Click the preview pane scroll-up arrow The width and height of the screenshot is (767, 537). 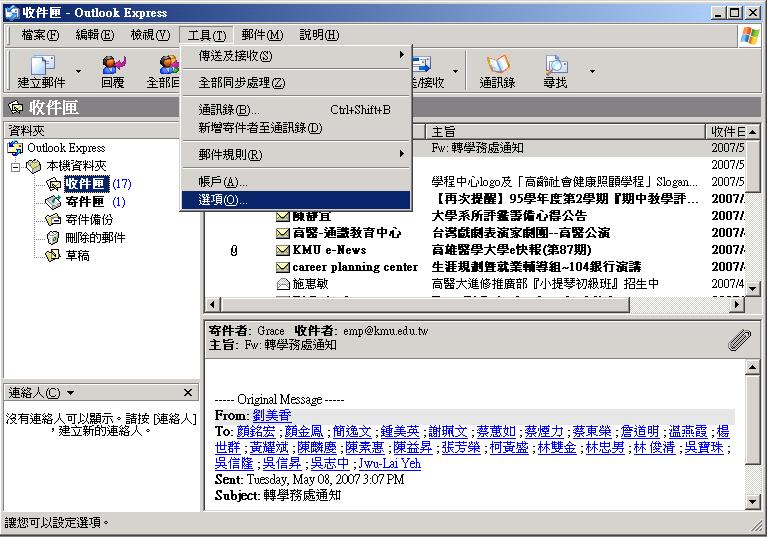[753, 366]
